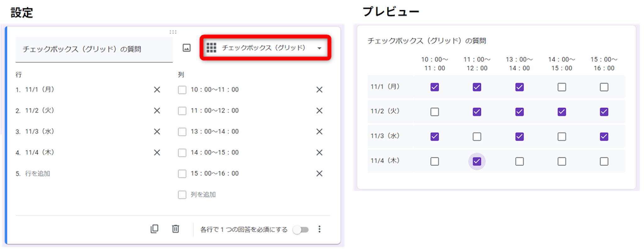Check 11/1（月） 14：00〜15：00 box in preview
The width and height of the screenshot is (644, 250).
tap(562, 87)
